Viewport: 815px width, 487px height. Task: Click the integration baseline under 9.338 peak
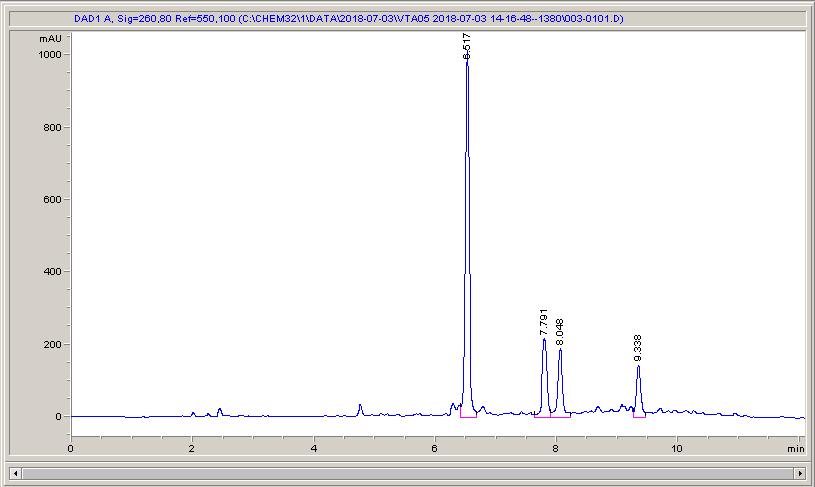(x=639, y=417)
